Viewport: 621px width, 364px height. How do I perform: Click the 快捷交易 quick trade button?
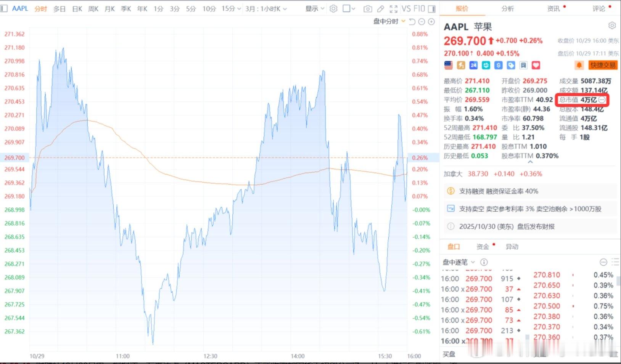[x=603, y=65]
